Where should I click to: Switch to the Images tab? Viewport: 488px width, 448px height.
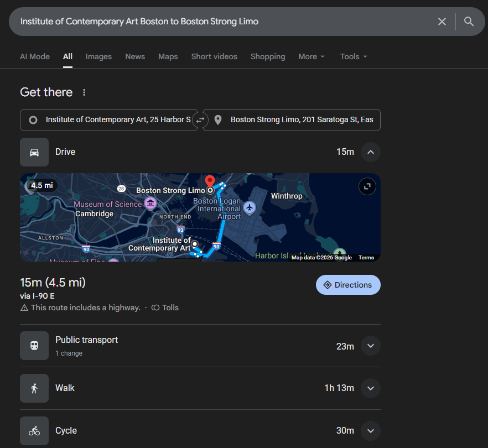[x=98, y=56]
